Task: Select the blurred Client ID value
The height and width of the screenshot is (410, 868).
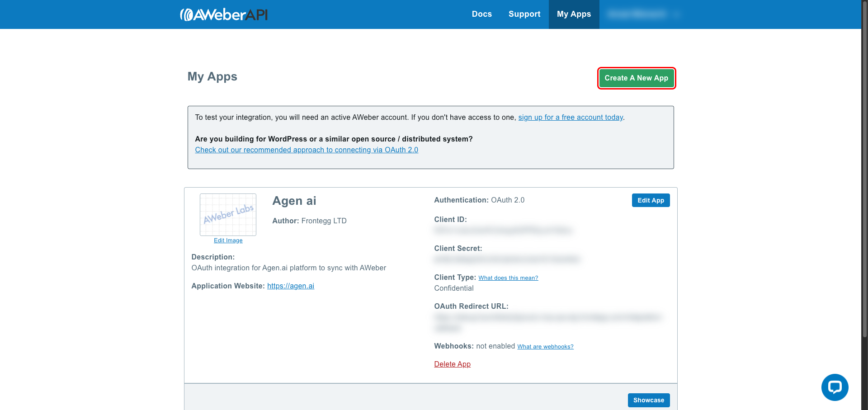Action: pyautogui.click(x=503, y=230)
